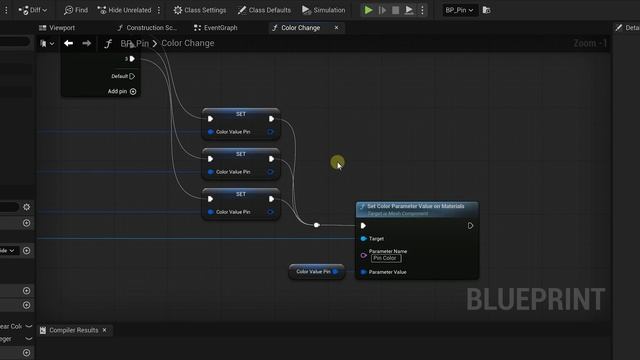This screenshot has width=640, height=360.
Task: Click Set Color Parameter node output exec pin
Action: (470, 226)
